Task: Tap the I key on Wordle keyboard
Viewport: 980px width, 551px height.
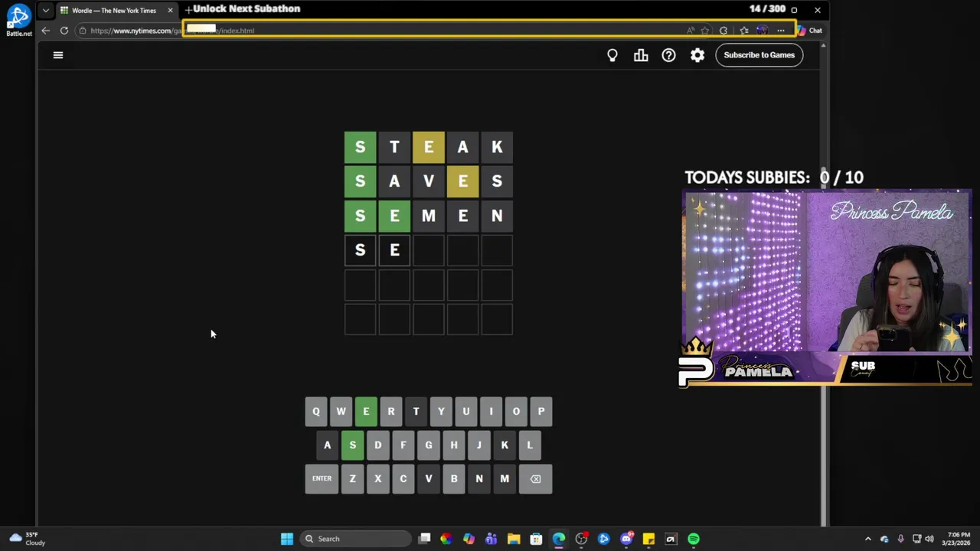Action: click(491, 412)
